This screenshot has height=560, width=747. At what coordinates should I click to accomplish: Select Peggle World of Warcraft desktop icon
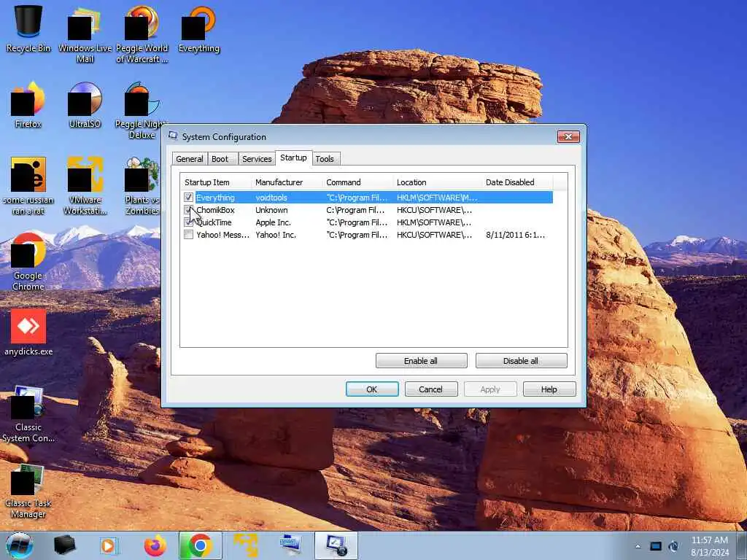142,34
